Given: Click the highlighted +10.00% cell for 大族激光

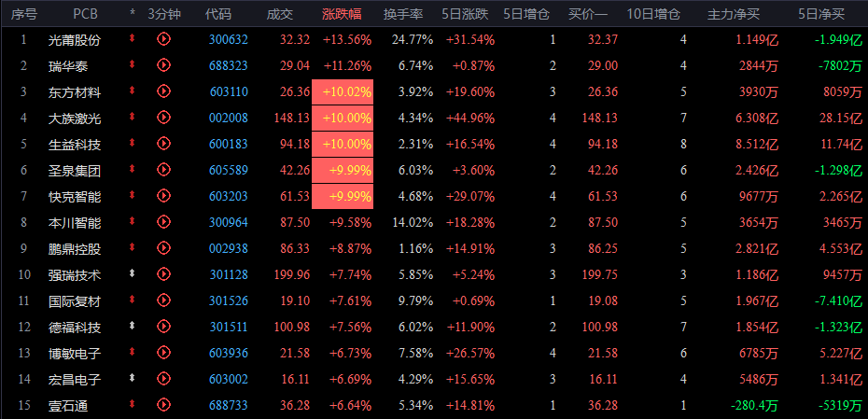Looking at the screenshot, I should (x=343, y=118).
